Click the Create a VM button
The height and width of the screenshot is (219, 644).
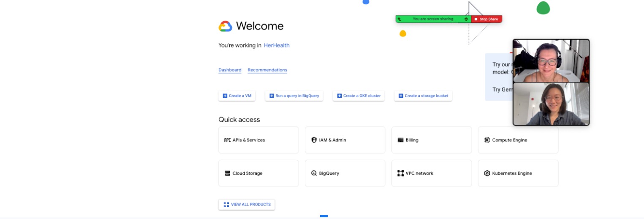pos(236,96)
